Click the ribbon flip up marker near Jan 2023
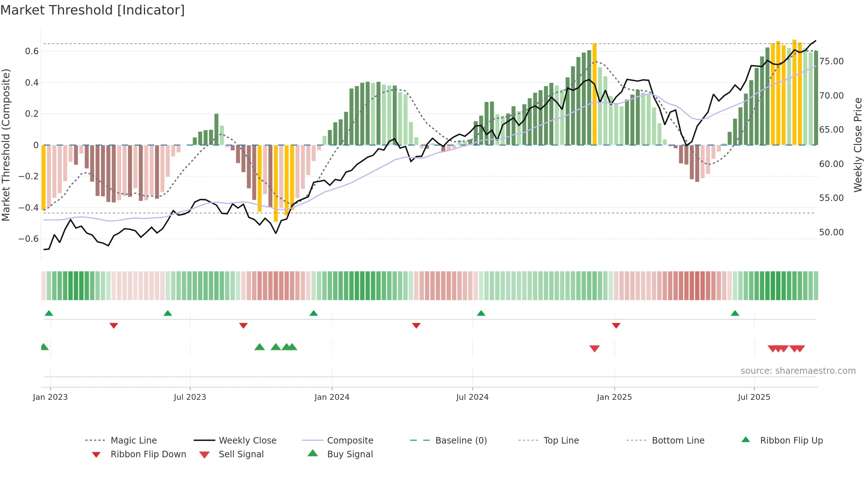868x488 pixels. pos(49,313)
